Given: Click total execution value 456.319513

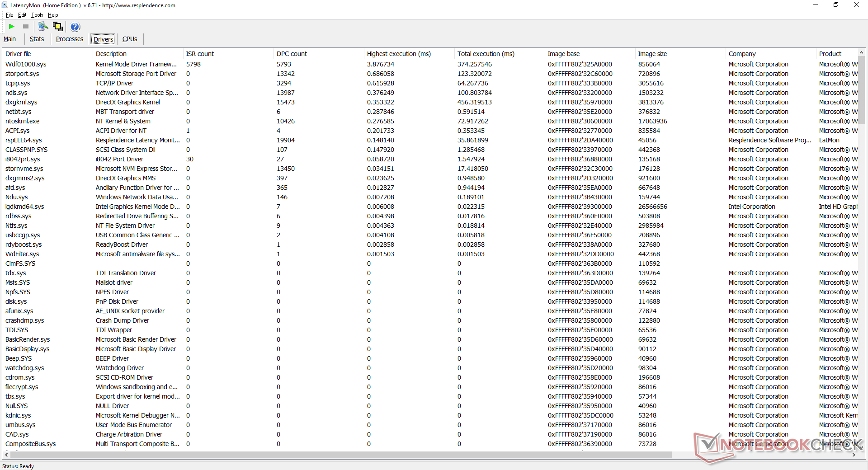Looking at the screenshot, I should pyautogui.click(x=474, y=102).
